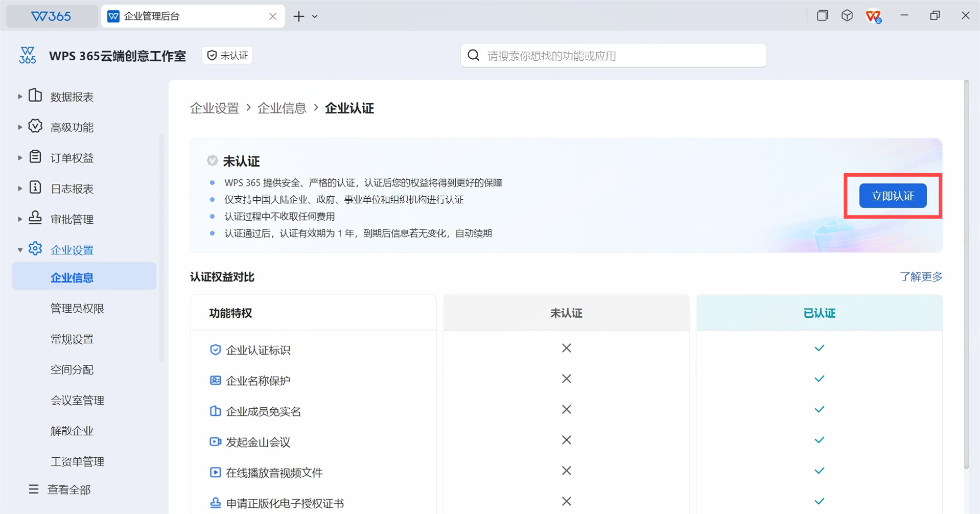
Task: Open 空间分配 in the sidebar
Action: [x=72, y=369]
